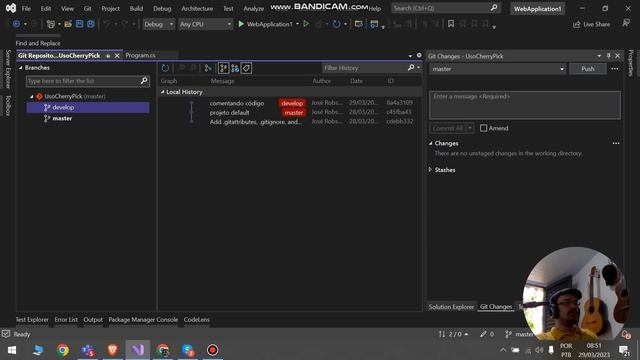Image resolution: width=640 pixels, height=360 pixels.
Task: Open WebApplication1 start target dropdown arrow
Action: (x=297, y=24)
